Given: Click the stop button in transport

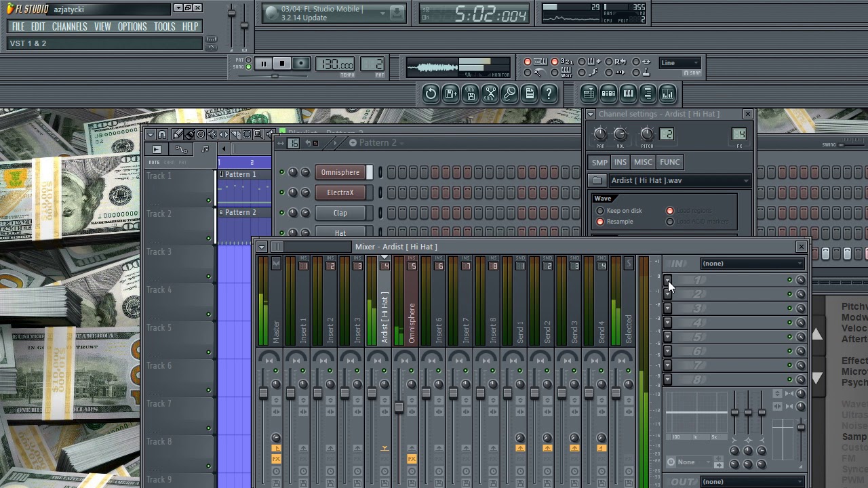Looking at the screenshot, I should click(x=282, y=64).
